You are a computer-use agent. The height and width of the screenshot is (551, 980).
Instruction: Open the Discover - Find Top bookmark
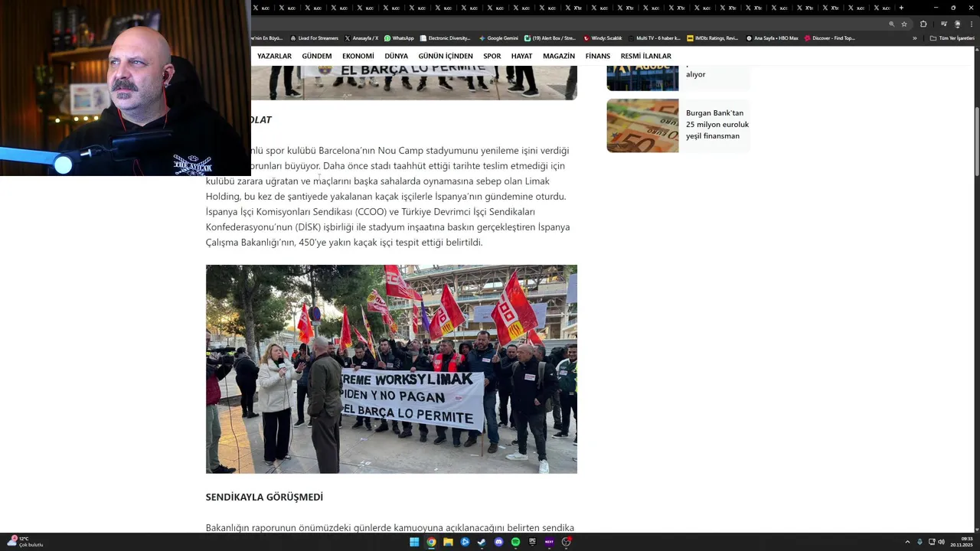click(x=830, y=38)
